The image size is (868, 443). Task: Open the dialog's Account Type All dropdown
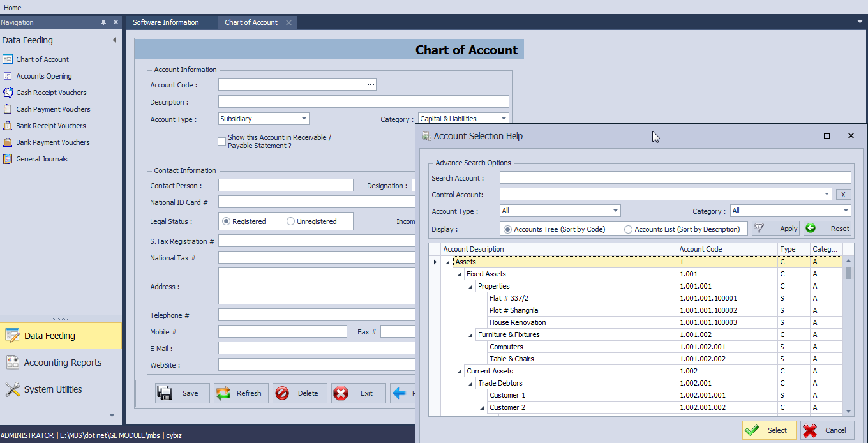click(615, 211)
